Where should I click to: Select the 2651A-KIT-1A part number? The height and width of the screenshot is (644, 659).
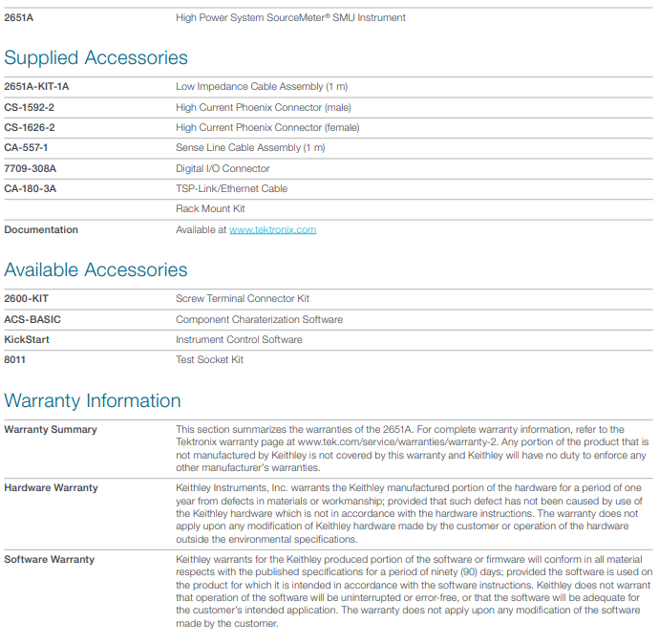click(x=36, y=87)
